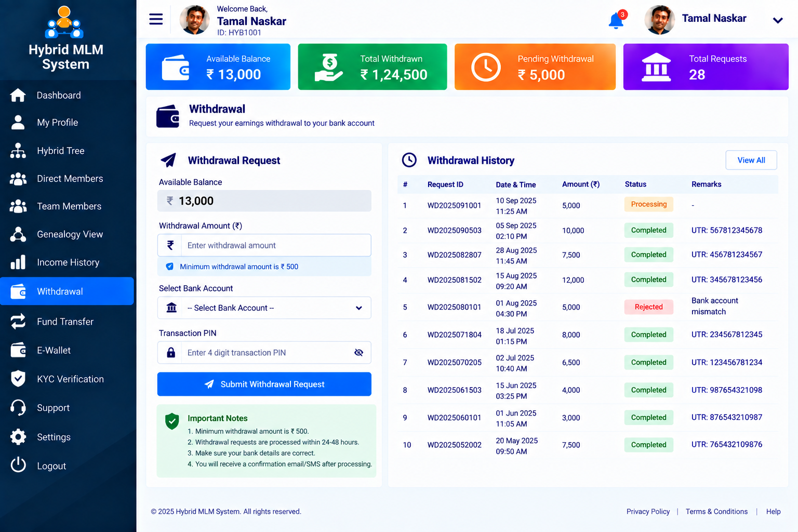Open the Privacy Policy link

[x=648, y=512]
